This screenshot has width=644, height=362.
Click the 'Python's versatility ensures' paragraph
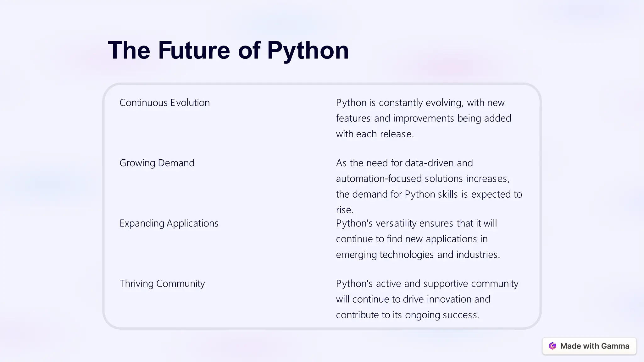pos(418,239)
